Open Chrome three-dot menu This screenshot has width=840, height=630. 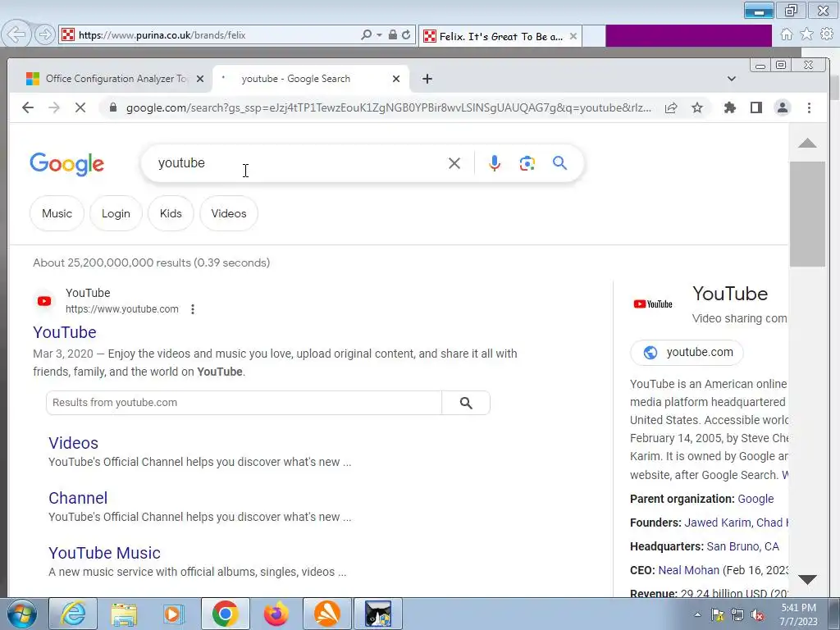point(809,107)
